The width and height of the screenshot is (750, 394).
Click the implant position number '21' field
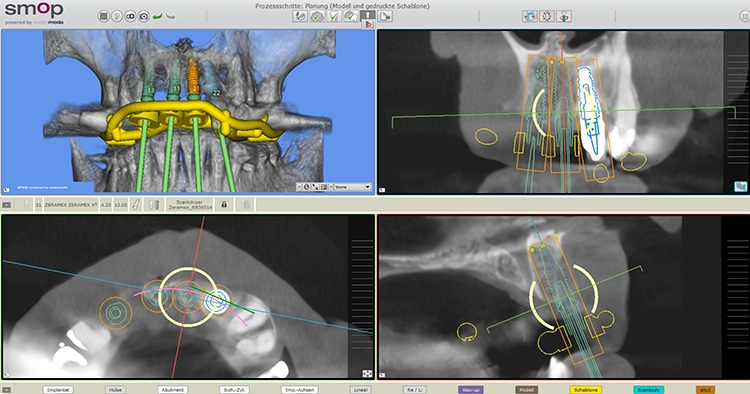(x=38, y=205)
